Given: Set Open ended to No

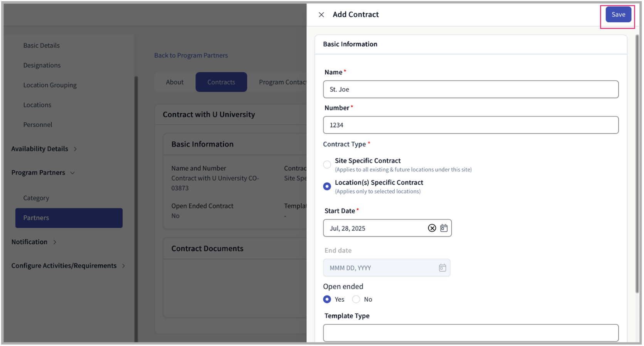Looking at the screenshot, I should click(356, 299).
